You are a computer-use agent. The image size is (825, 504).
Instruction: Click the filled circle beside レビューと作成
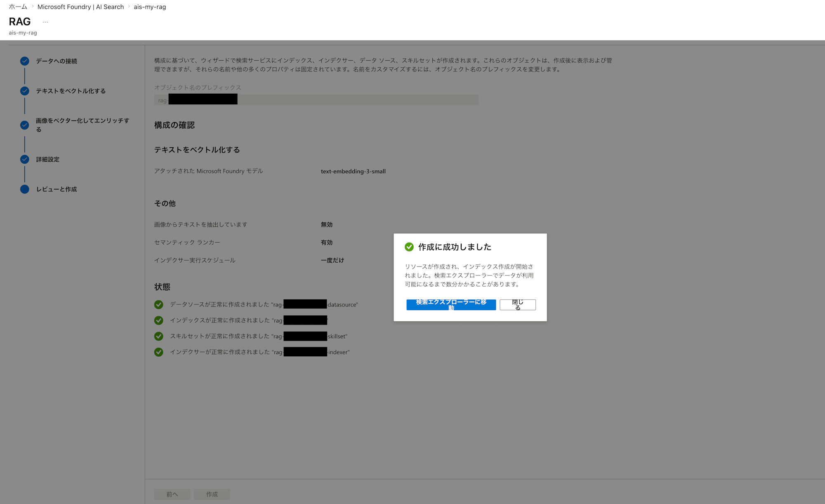point(25,189)
